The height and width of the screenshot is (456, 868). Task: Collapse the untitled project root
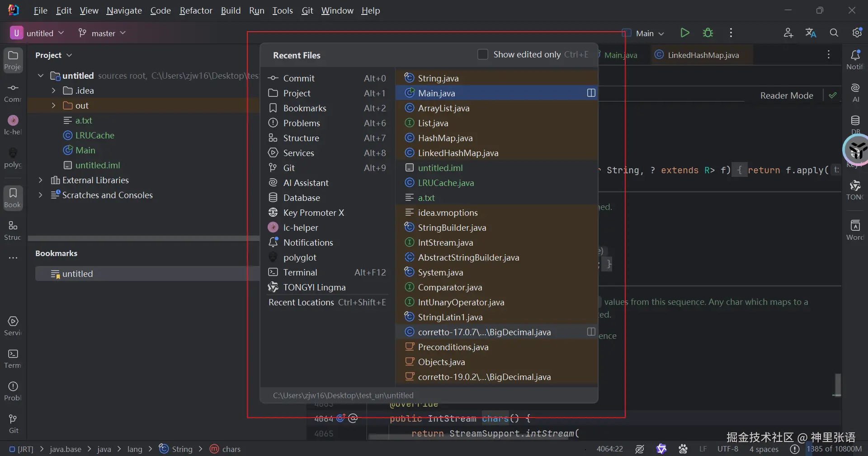pos(41,76)
